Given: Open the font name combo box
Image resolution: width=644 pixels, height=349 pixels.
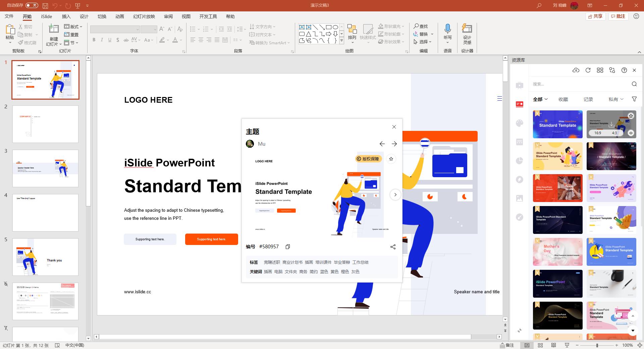Looking at the screenshot, I should click(115, 29).
